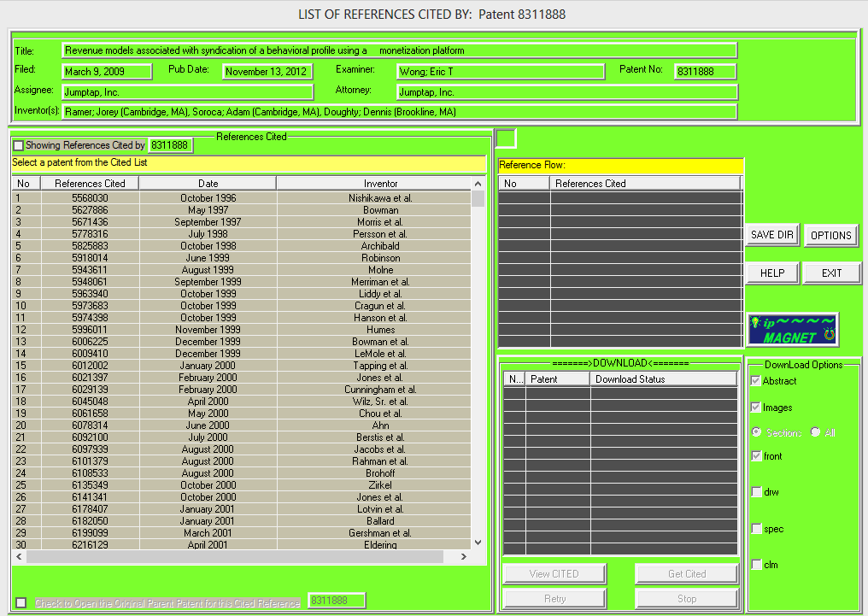Sort by the No column header in cited list

point(26,184)
